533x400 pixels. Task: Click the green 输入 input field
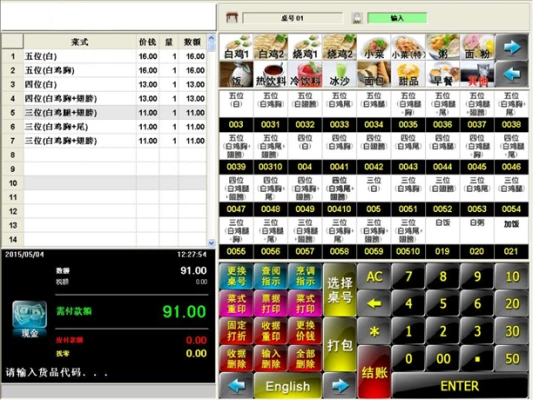(397, 18)
